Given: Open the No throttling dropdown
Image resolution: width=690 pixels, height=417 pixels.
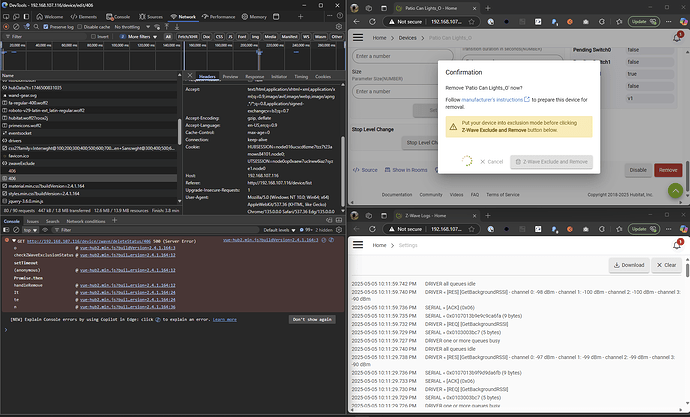Looking at the screenshot, I should [x=132, y=27].
